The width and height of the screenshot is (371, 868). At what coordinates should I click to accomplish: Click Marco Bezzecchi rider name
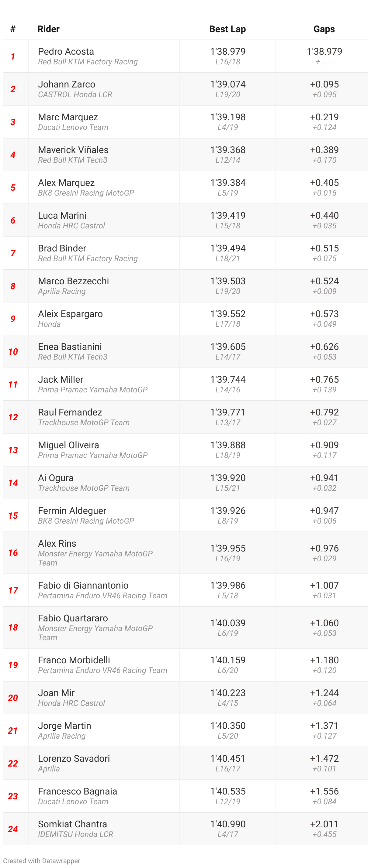coord(74,281)
